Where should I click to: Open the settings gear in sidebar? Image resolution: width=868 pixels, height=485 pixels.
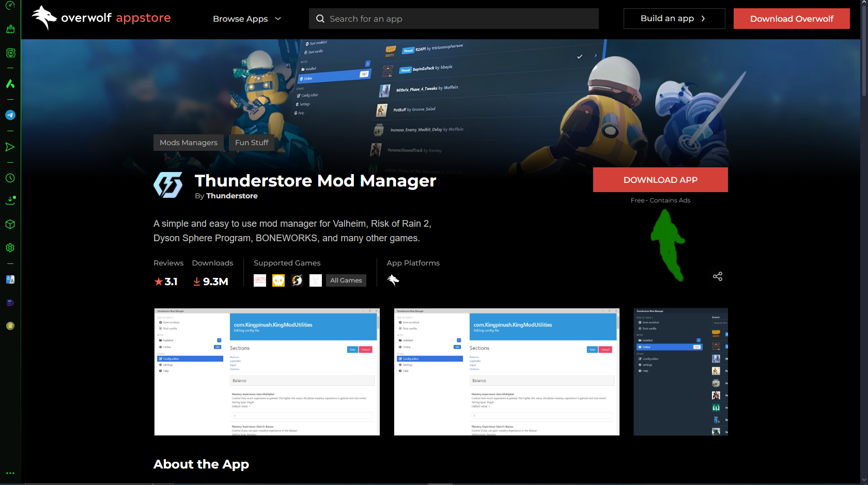[10, 248]
